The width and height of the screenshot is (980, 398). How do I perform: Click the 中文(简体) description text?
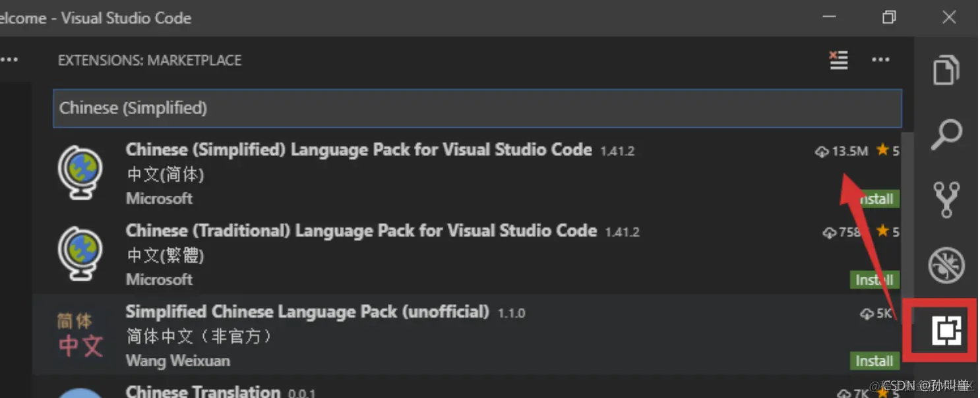(166, 175)
